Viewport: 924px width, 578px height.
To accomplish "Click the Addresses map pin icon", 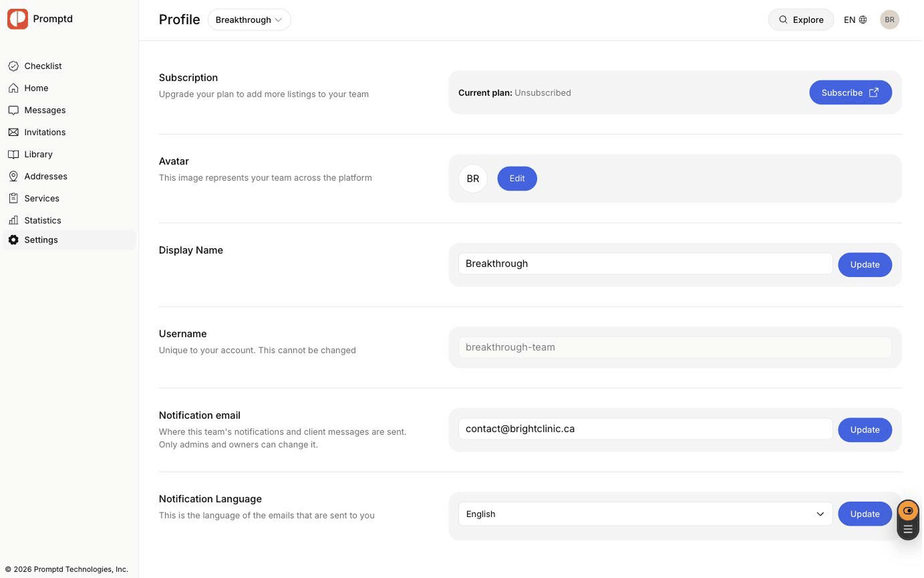I will click(13, 176).
